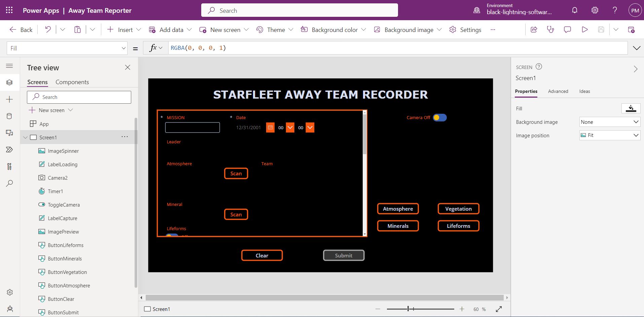Click the Undo icon in toolbar
Image resolution: width=644 pixels, height=317 pixels.
click(48, 30)
